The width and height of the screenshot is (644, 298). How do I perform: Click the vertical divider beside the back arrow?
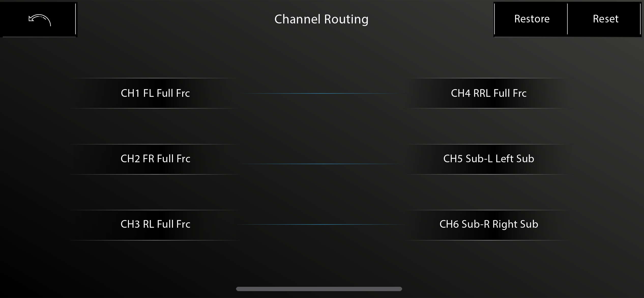point(76,19)
